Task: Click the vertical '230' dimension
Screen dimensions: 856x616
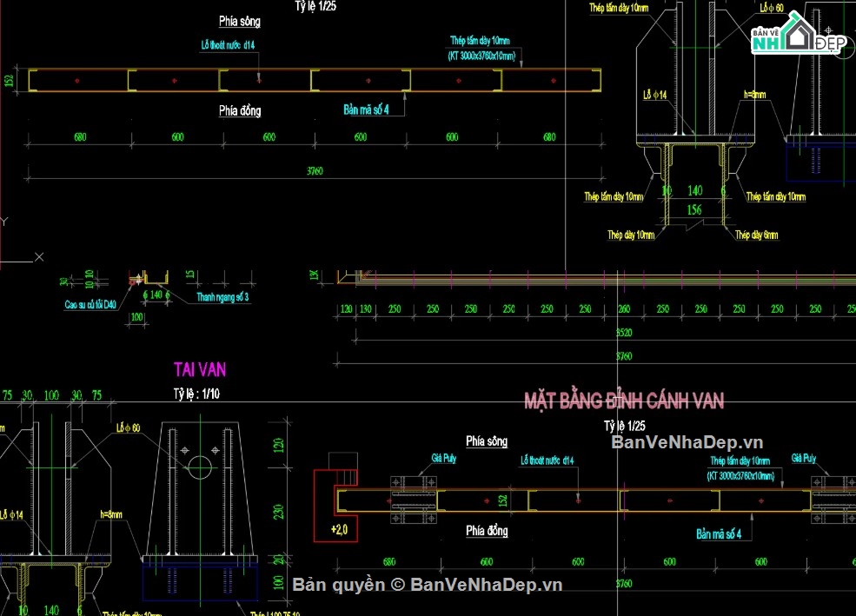Action: [x=278, y=512]
